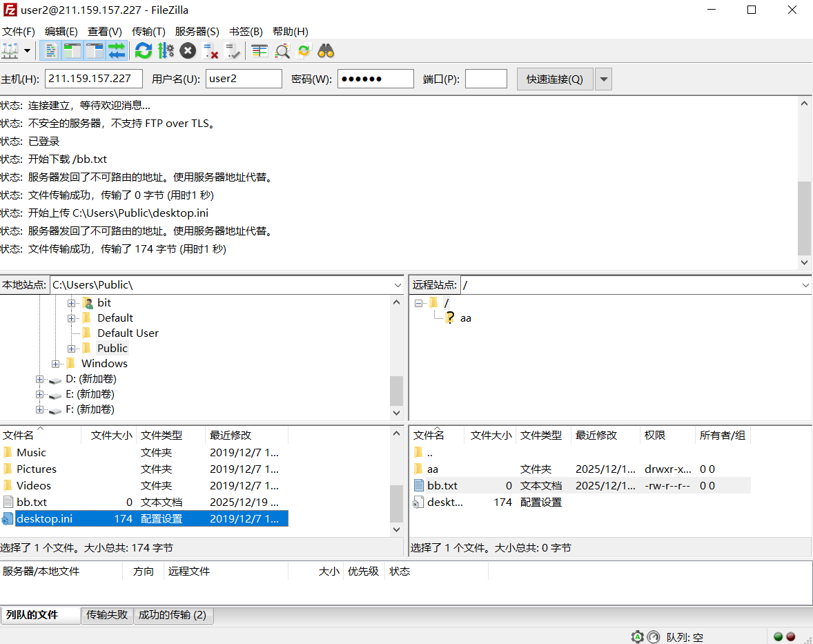Click the 快速连接(Q) button
The height and width of the screenshot is (644, 813).
554,79
